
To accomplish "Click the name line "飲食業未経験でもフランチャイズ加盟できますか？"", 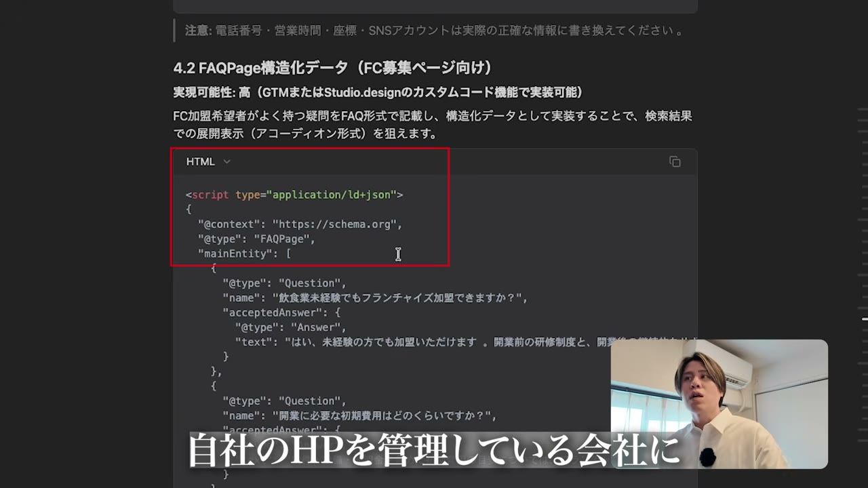I will pyautogui.click(x=375, y=298).
